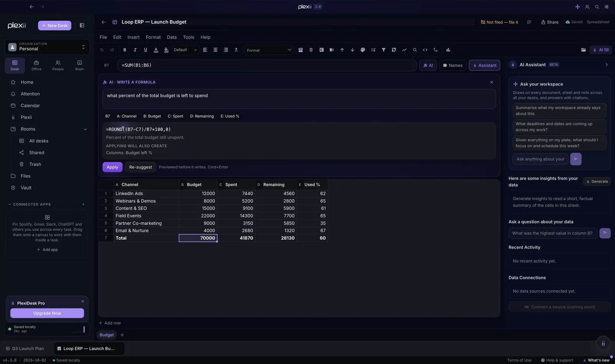The image size is (615, 364).
Task: Click the undo arrow in toolbar
Action: 102,50
